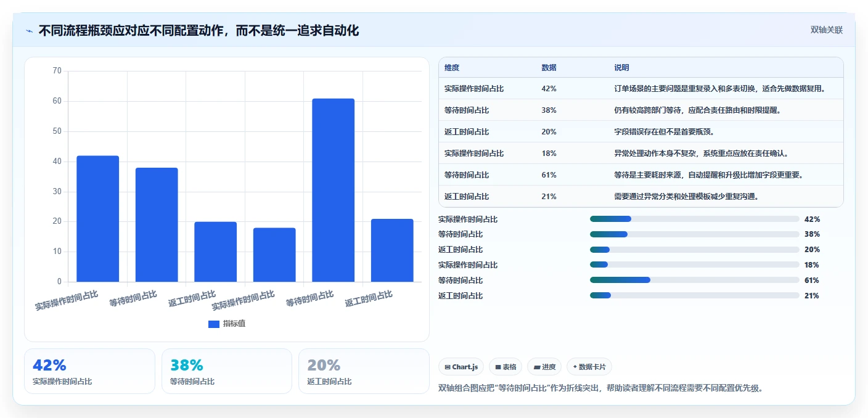Viewport: 868px width, 418px height.
Task: Click the 21% value in the table
Action: click(549, 197)
